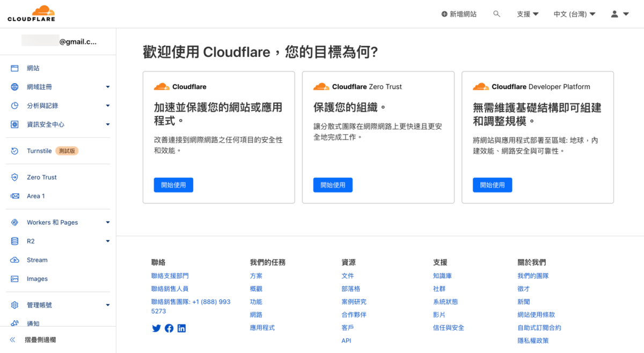Open the 聯絡支援部門 footer link
644x353 pixels.
[170, 276]
